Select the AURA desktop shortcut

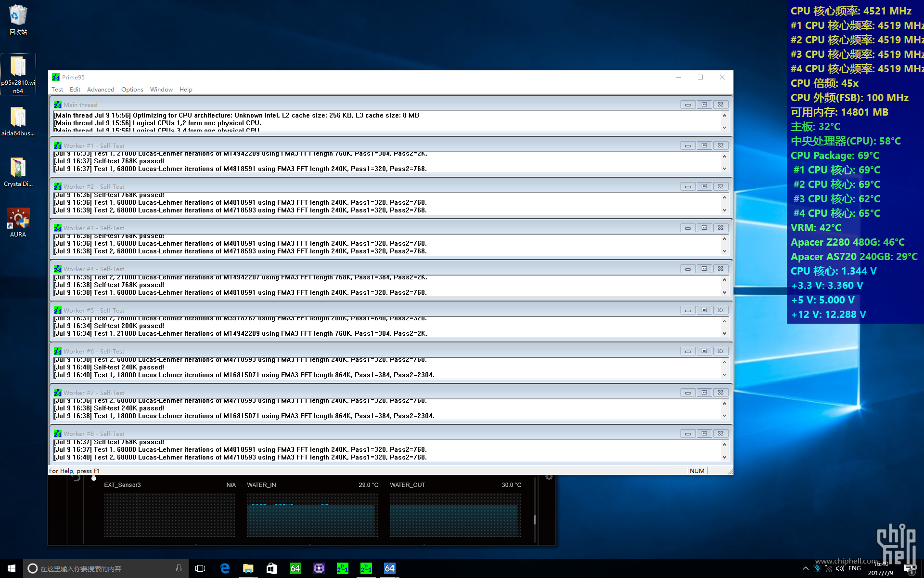pyautogui.click(x=18, y=223)
